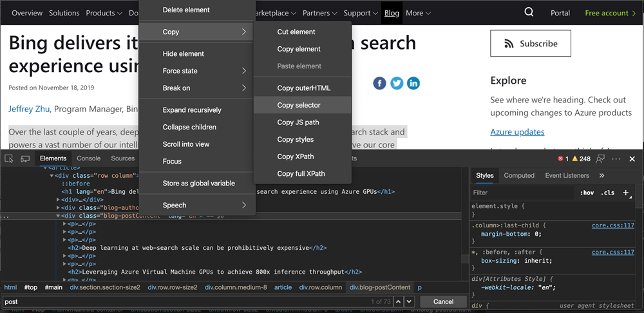The height and width of the screenshot is (313, 644).
Task: Select article breadcrumb in DOM path
Action: coord(283,287)
